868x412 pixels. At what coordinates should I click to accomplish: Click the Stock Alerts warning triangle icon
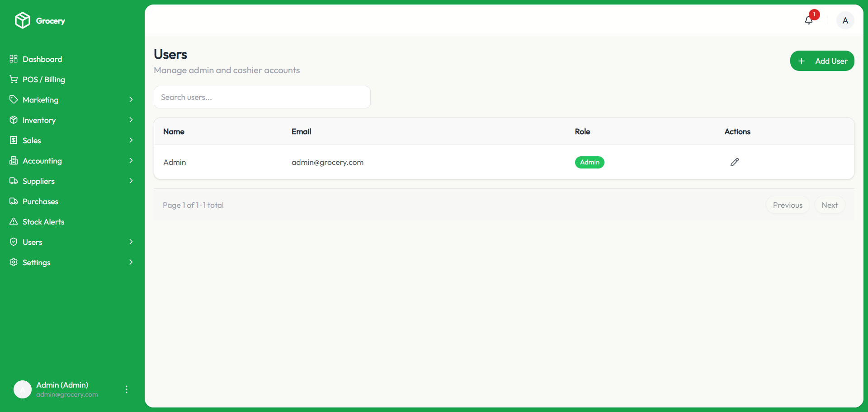14,222
